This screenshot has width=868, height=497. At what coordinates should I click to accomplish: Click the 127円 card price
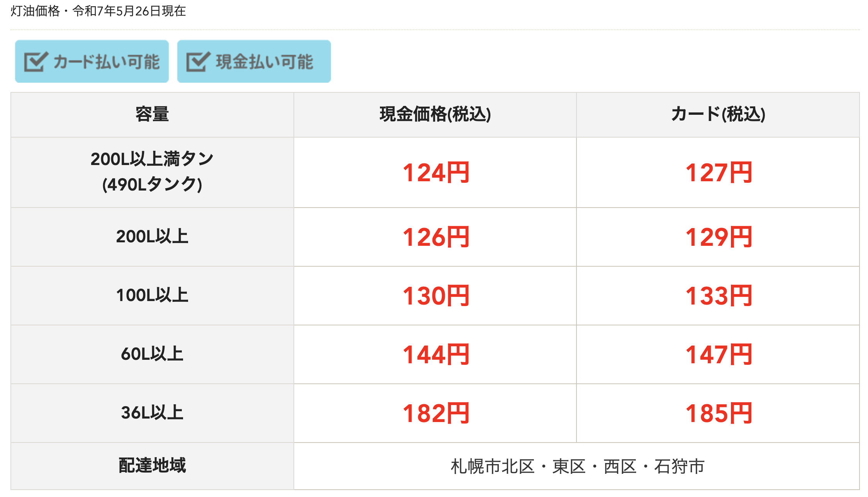point(719,173)
